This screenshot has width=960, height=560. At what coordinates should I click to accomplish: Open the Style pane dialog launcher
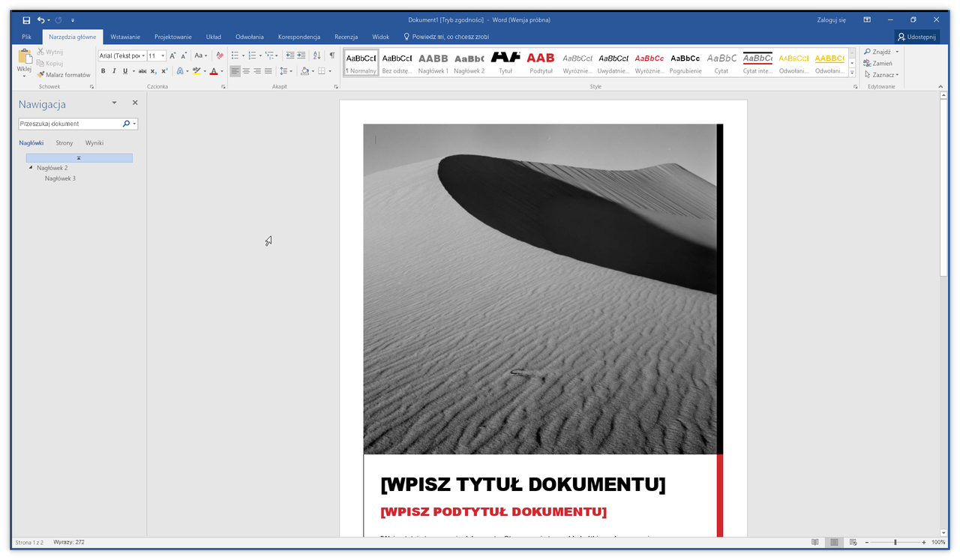click(855, 87)
